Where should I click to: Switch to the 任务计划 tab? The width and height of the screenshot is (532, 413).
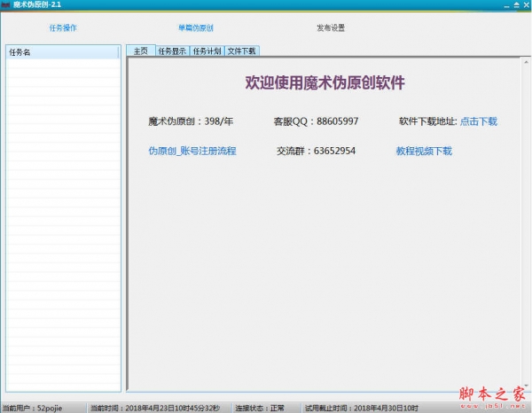[x=207, y=51]
